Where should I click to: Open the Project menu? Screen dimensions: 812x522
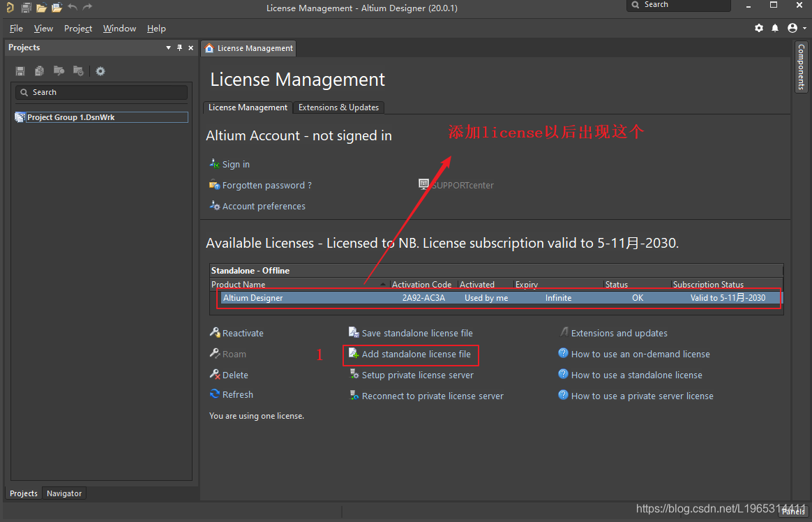(78, 29)
